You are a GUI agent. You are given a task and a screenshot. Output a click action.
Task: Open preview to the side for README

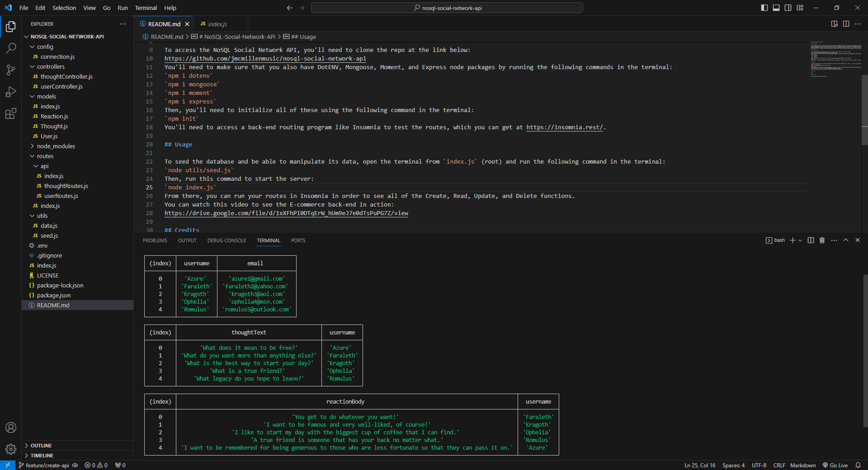tap(835, 24)
